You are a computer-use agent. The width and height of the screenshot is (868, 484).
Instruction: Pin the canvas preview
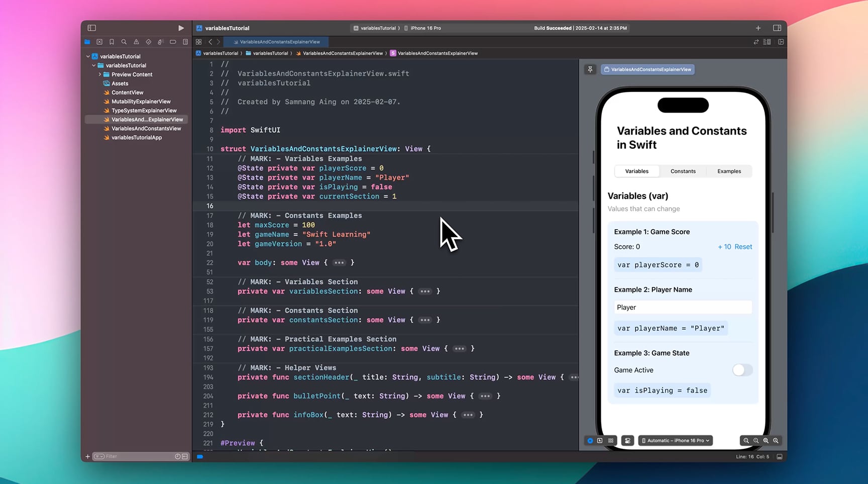590,69
